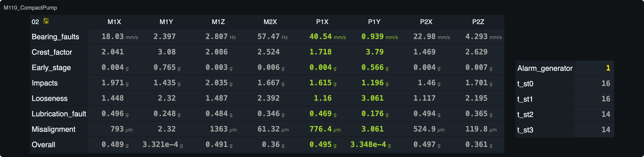644x157 pixels.
Task: Click Bearing_faults P2X value 22.98 mm/s
Action: point(432,36)
